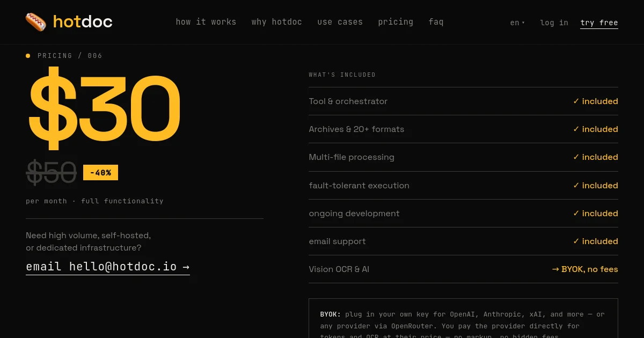Click the BYOK, no fees value
The height and width of the screenshot is (338, 644).
585,269
